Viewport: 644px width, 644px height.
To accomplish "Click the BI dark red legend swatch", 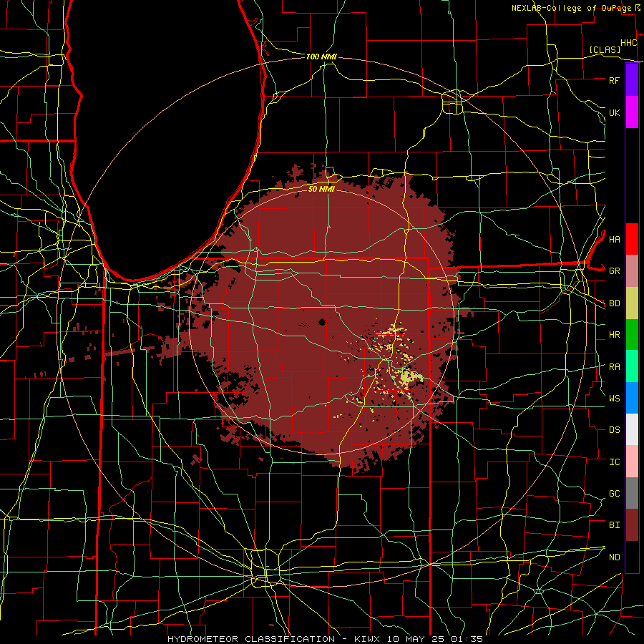I will click(x=632, y=525).
